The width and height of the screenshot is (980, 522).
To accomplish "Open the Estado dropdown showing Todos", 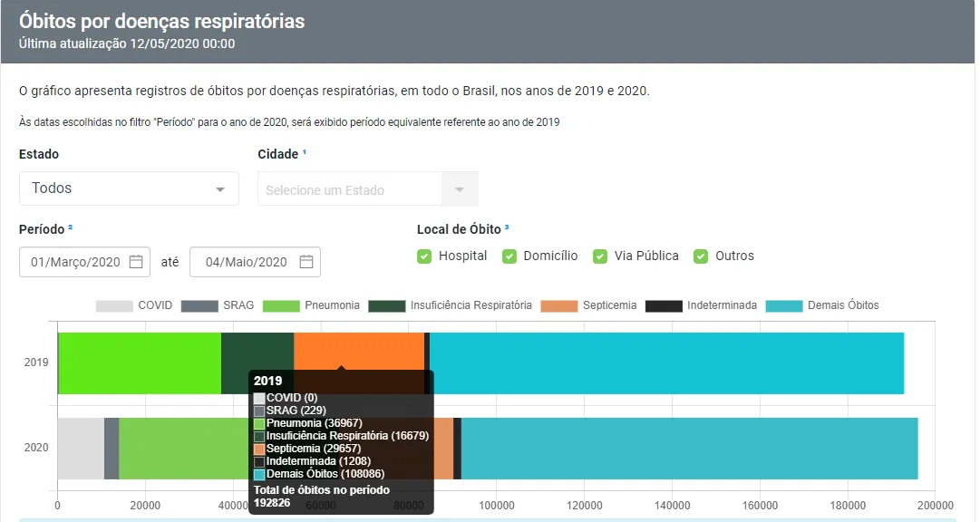I will 129,188.
